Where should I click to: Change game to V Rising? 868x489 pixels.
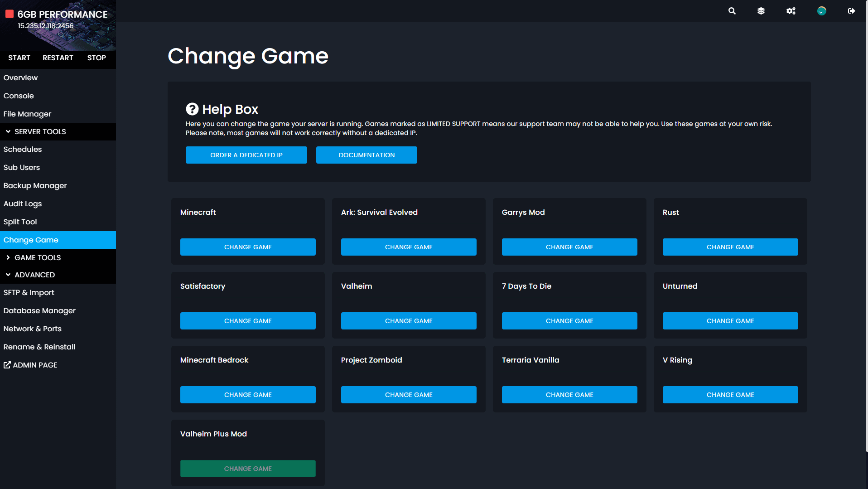click(730, 395)
